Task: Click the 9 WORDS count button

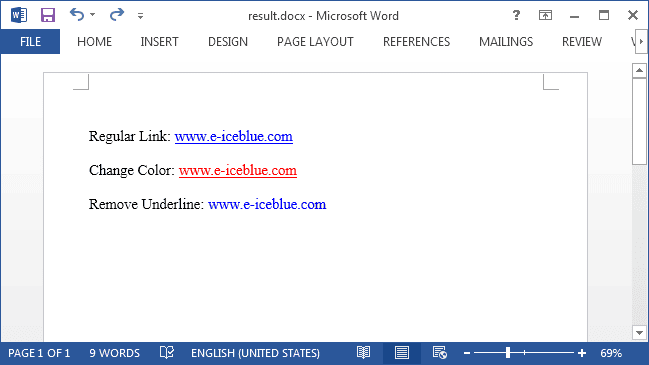Action: coord(115,353)
